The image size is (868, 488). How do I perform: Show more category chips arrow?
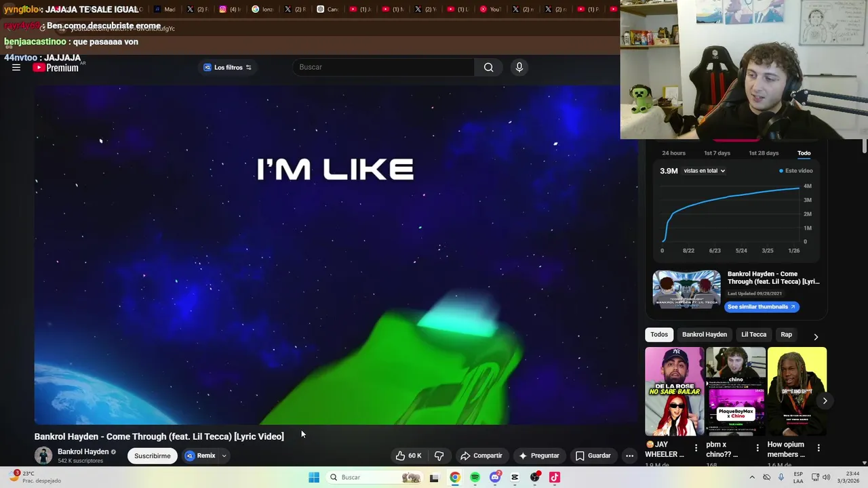(x=816, y=337)
